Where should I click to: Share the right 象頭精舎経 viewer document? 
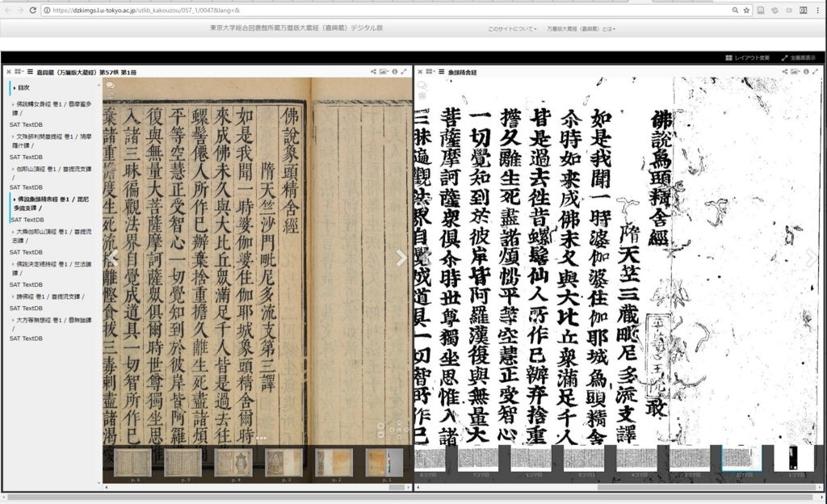coord(785,72)
